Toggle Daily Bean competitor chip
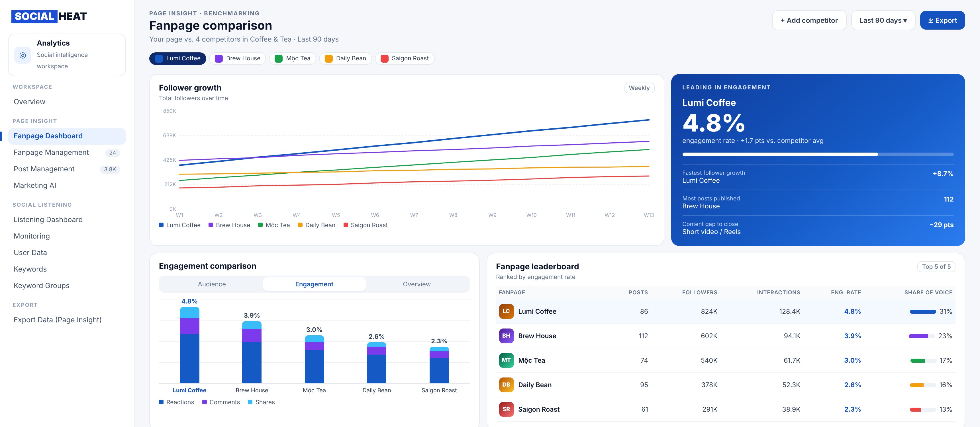980x427 pixels. (346, 59)
